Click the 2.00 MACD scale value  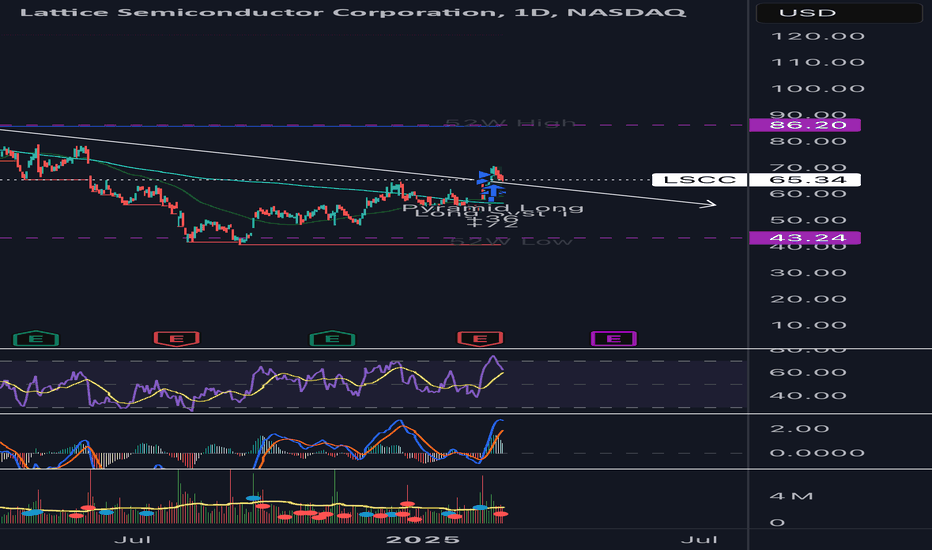[799, 429]
